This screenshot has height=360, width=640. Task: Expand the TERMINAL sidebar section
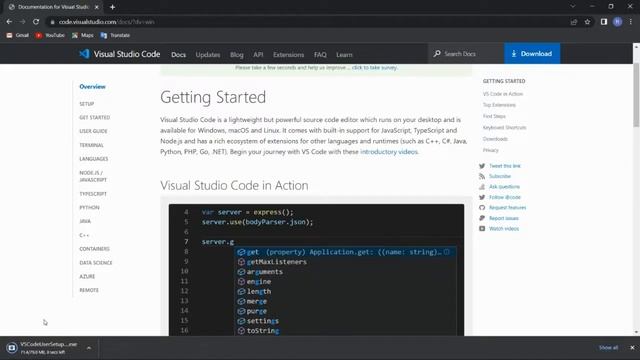[91, 145]
